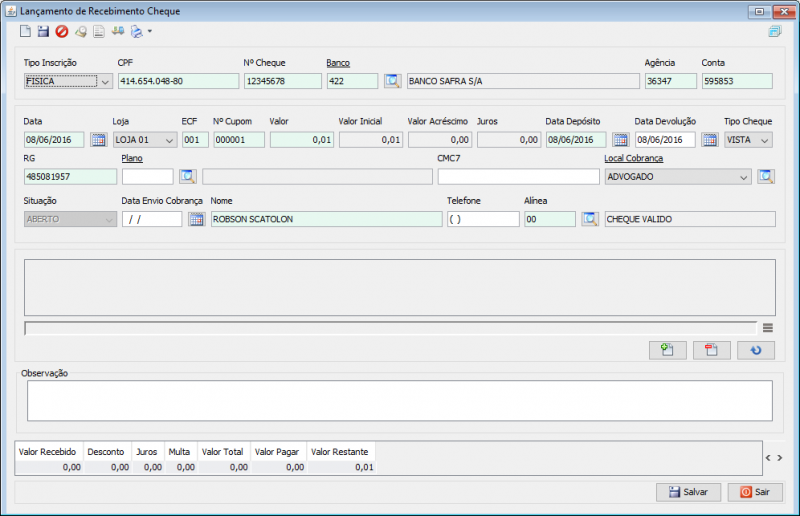Open the Local Cobrança search magnifier
This screenshot has height=516, width=800.
pyautogui.click(x=766, y=177)
